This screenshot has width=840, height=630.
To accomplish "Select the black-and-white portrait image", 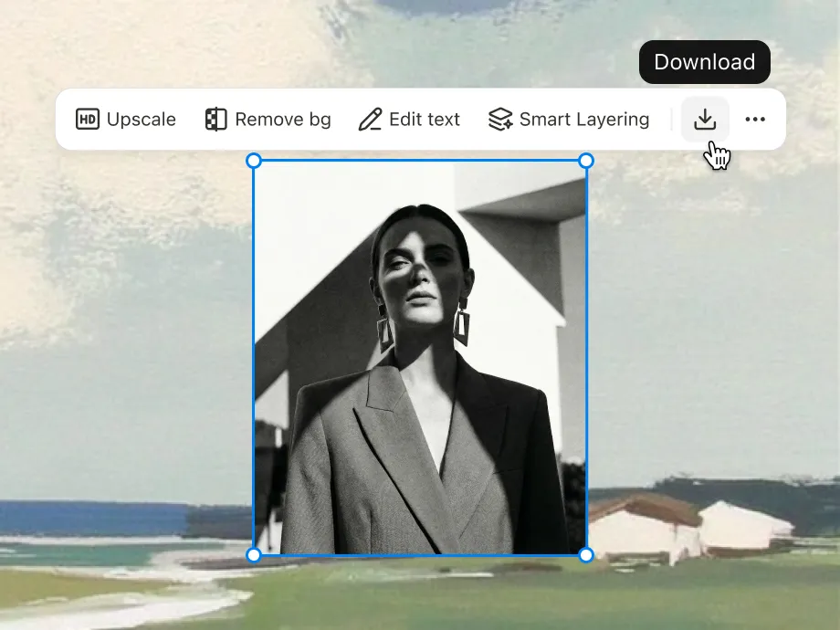I will [420, 274].
